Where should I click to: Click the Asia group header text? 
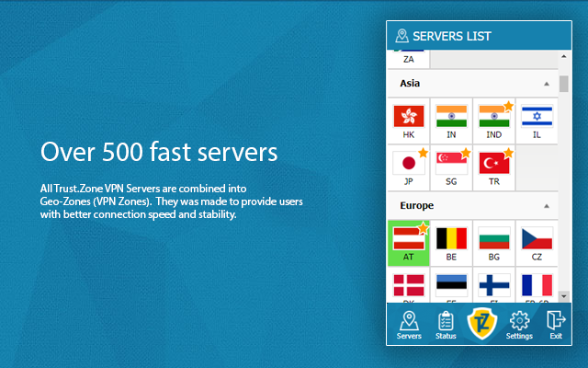(410, 84)
